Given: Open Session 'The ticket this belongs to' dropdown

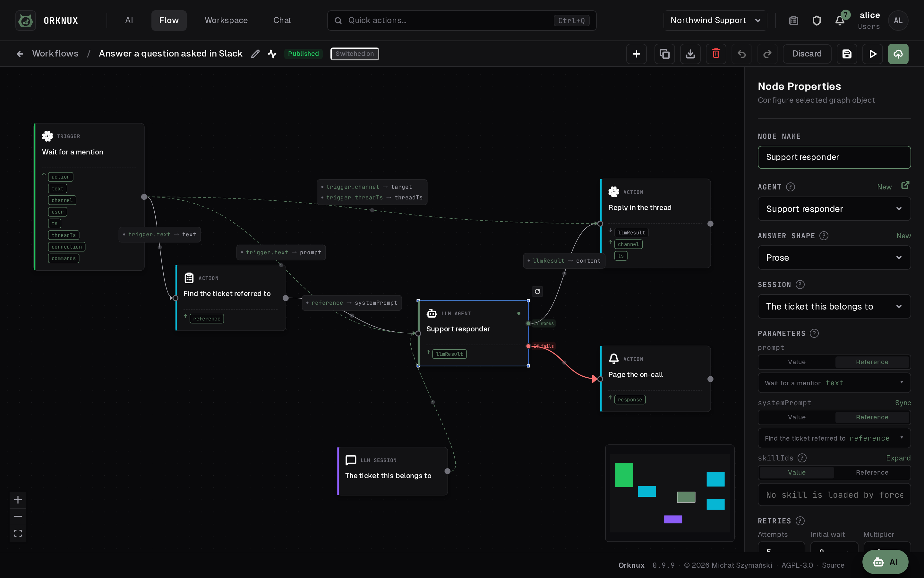Looking at the screenshot, I should click(834, 307).
